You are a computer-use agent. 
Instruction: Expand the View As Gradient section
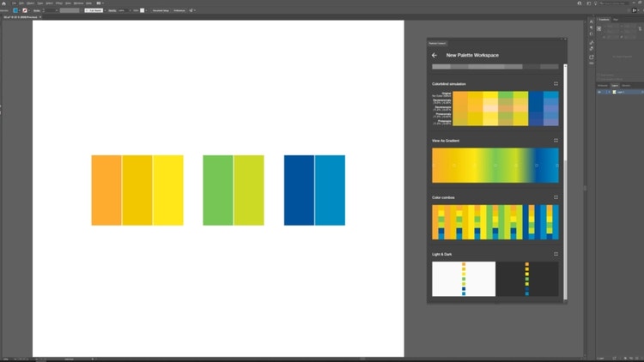point(556,141)
